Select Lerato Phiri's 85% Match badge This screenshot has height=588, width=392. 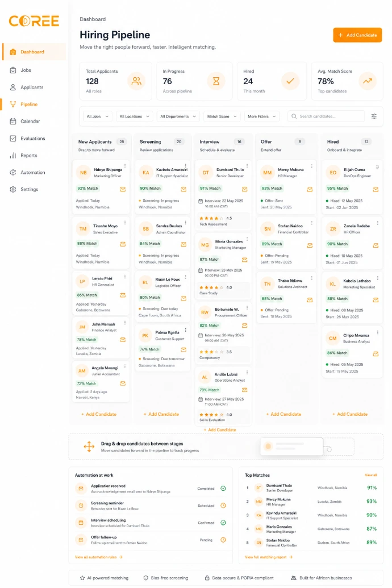coord(87,295)
